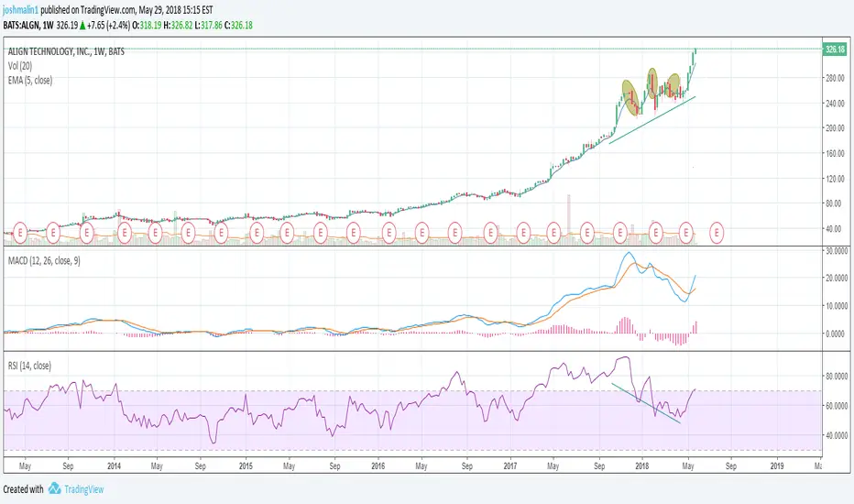Select the RSI (14, close) label
The image size is (854, 504).
point(29,366)
